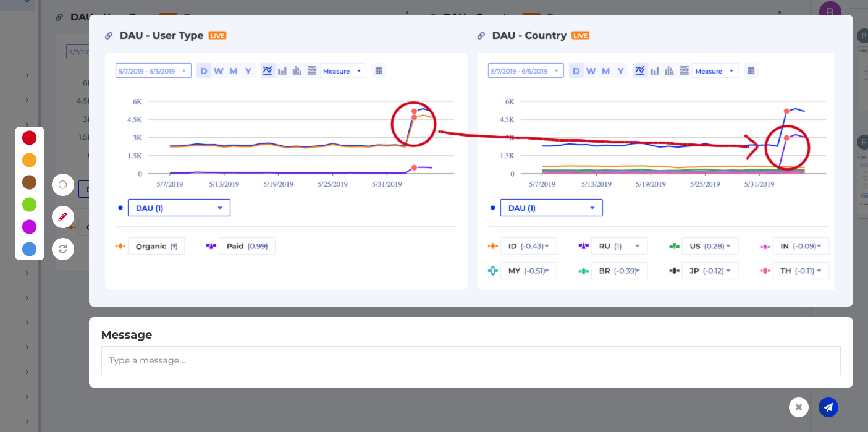
Task: Open calendar icon in DAU - Country toolbar
Action: (x=751, y=71)
